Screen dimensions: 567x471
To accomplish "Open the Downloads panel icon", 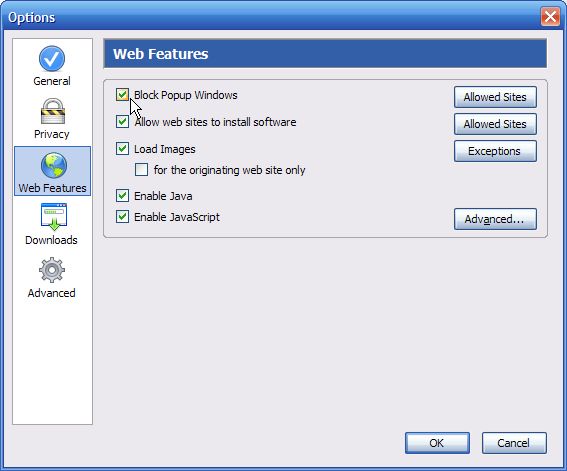I will (54, 217).
